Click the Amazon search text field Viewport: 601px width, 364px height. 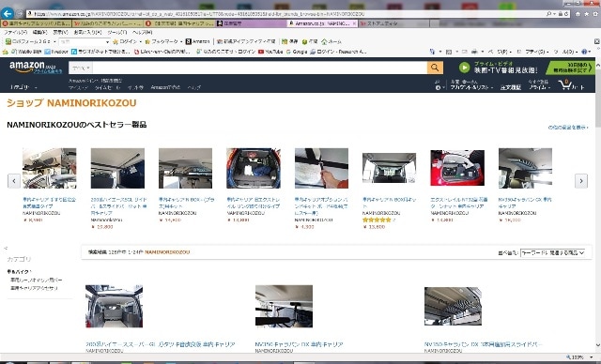click(x=259, y=68)
